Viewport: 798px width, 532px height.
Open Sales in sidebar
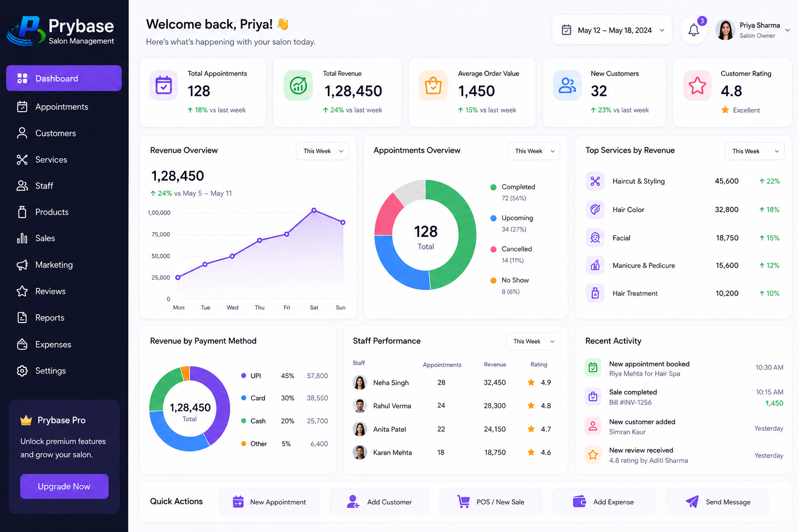[64, 238]
